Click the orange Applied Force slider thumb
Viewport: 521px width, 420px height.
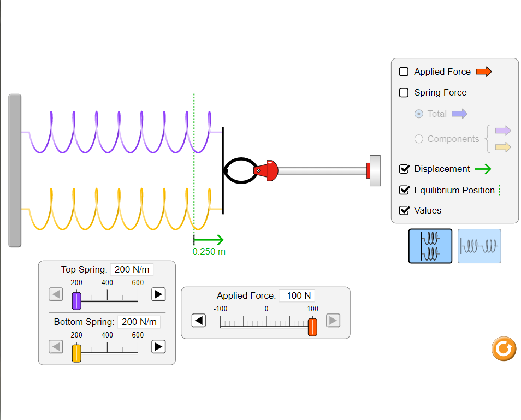pyautogui.click(x=312, y=327)
